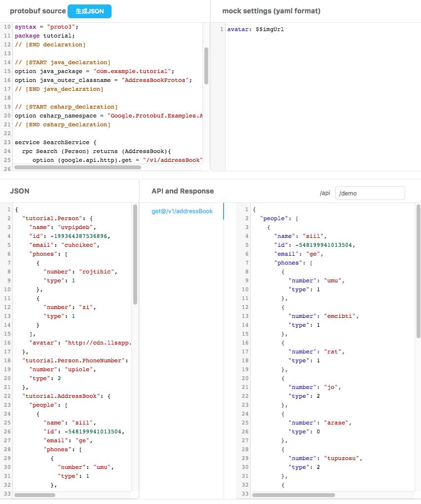Click "number": "umu" in response panel
This screenshot has height=504, width=421.
316,280
